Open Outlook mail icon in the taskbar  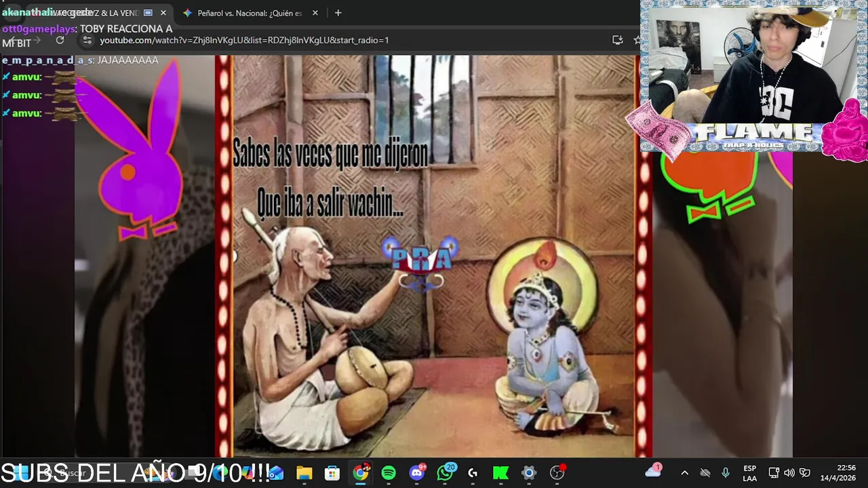point(276,473)
